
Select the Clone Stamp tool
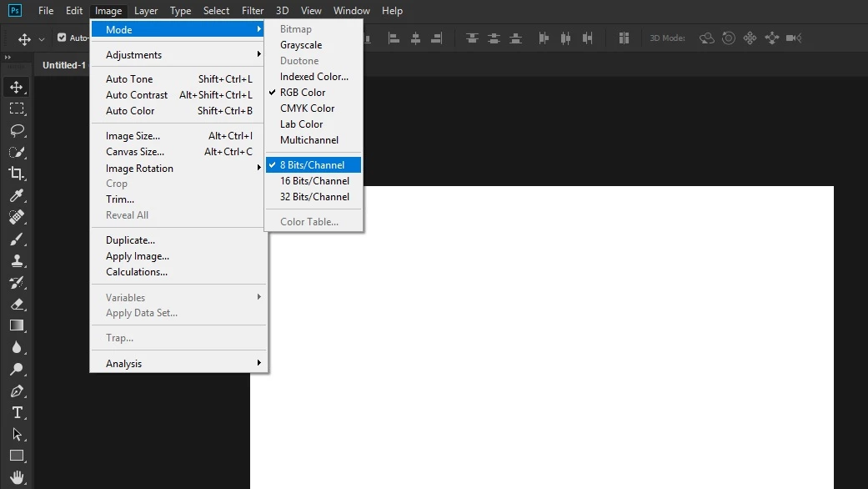coord(17,261)
